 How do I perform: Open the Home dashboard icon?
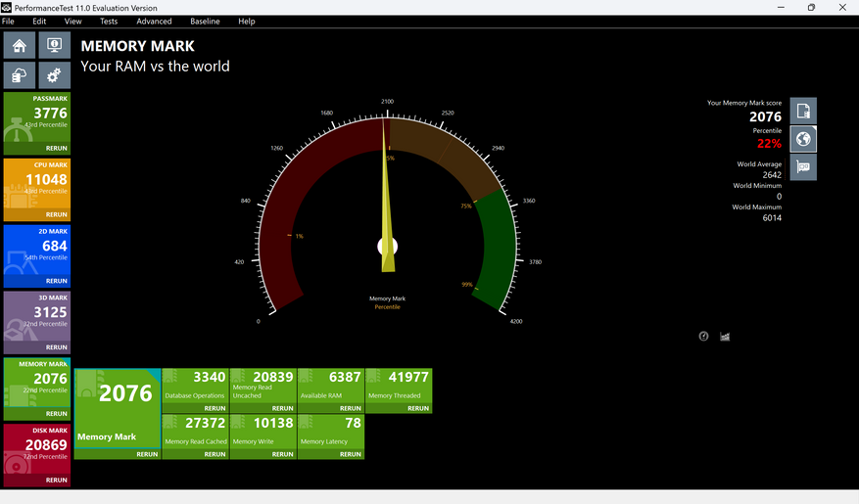click(x=20, y=45)
